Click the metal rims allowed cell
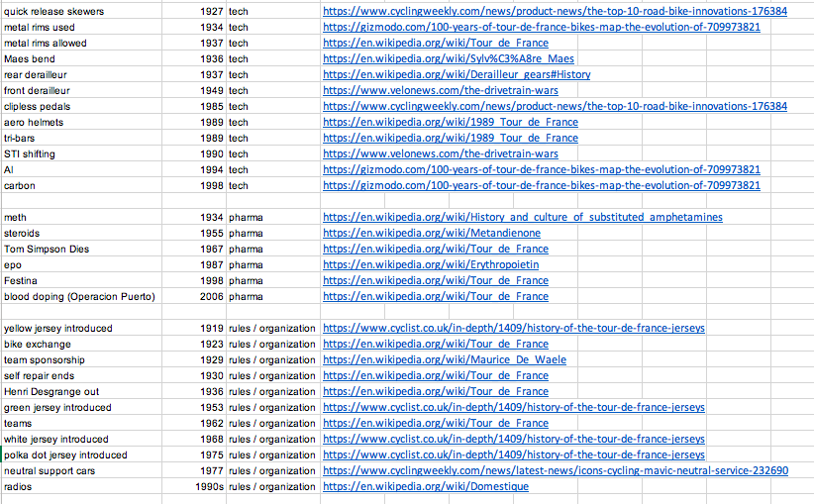The height and width of the screenshot is (504, 814). [81, 44]
